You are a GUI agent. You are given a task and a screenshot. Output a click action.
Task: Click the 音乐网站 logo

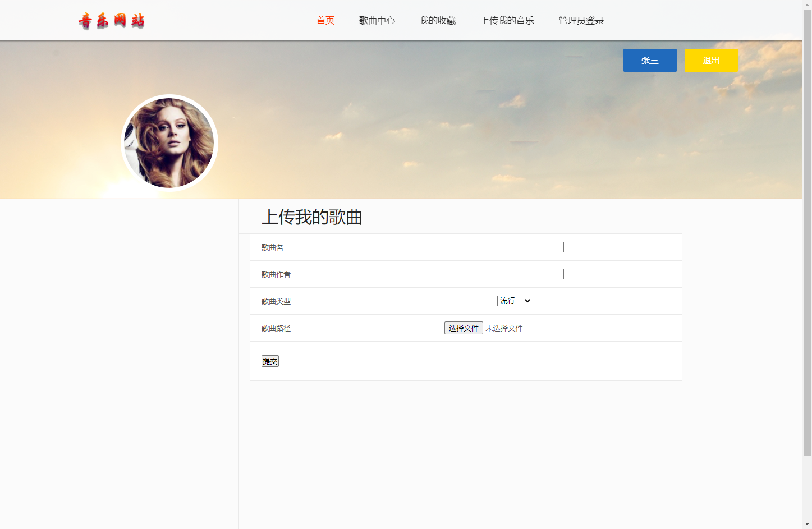[112, 21]
